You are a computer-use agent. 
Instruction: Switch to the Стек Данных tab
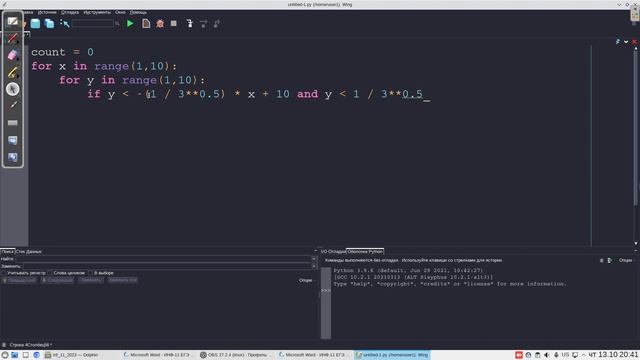pos(29,251)
